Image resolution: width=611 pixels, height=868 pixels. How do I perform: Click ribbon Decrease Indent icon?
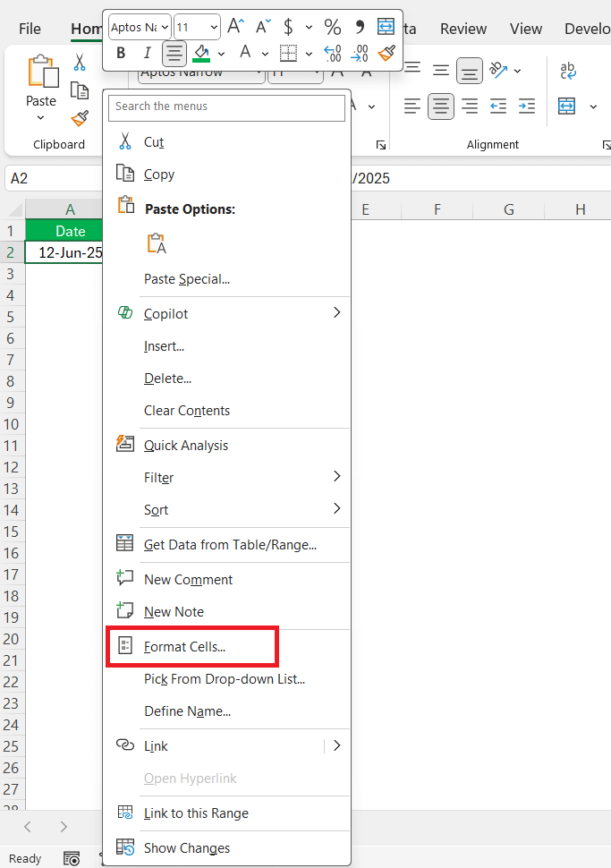click(498, 106)
